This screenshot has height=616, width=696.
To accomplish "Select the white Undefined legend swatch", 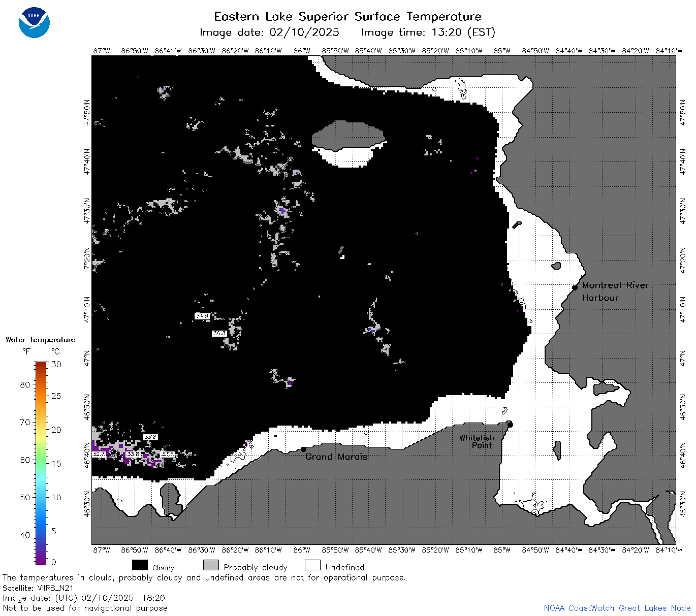I will coord(312,565).
